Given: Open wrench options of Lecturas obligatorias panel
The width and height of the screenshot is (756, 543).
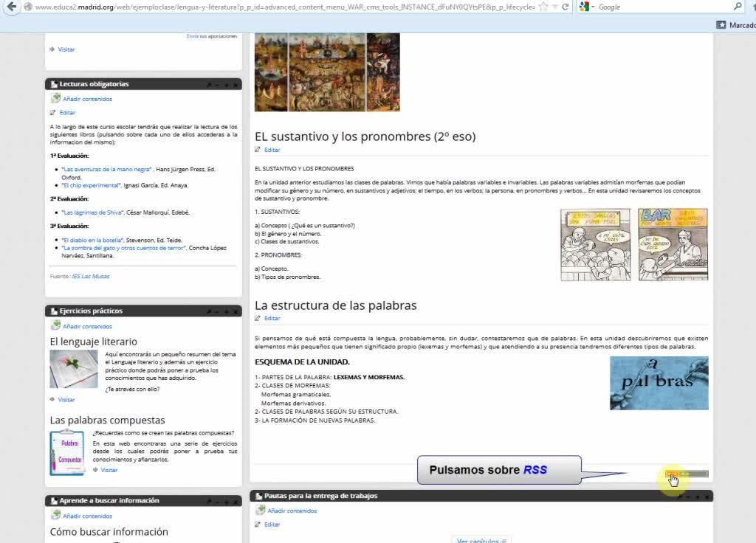Looking at the screenshot, I should tap(209, 85).
